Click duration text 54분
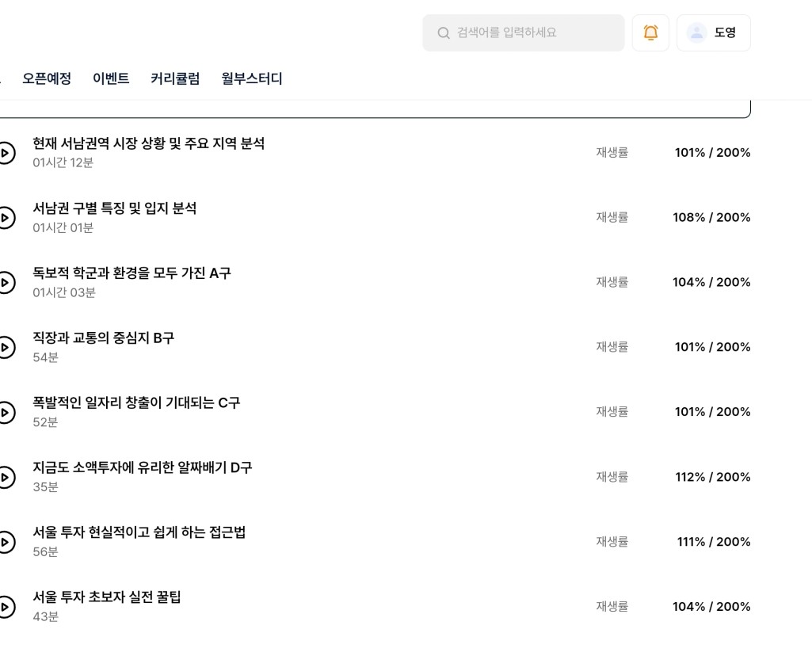The image size is (812, 656). [x=46, y=357]
